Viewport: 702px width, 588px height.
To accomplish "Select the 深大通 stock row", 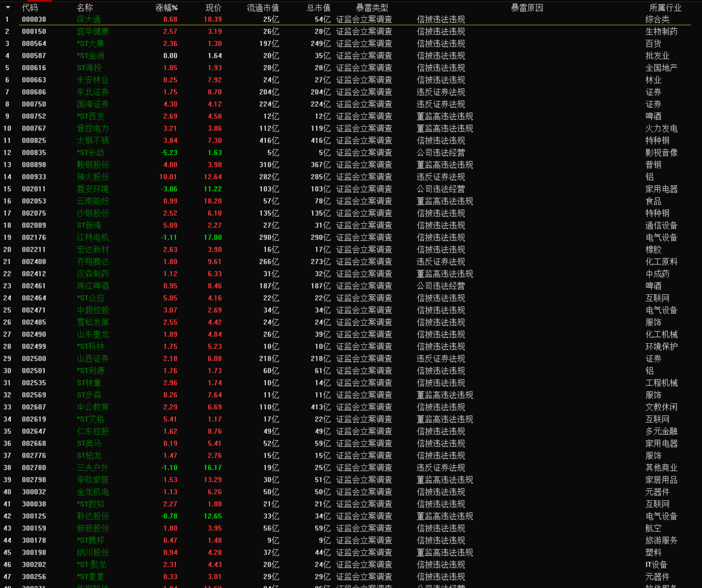I will (89, 20).
